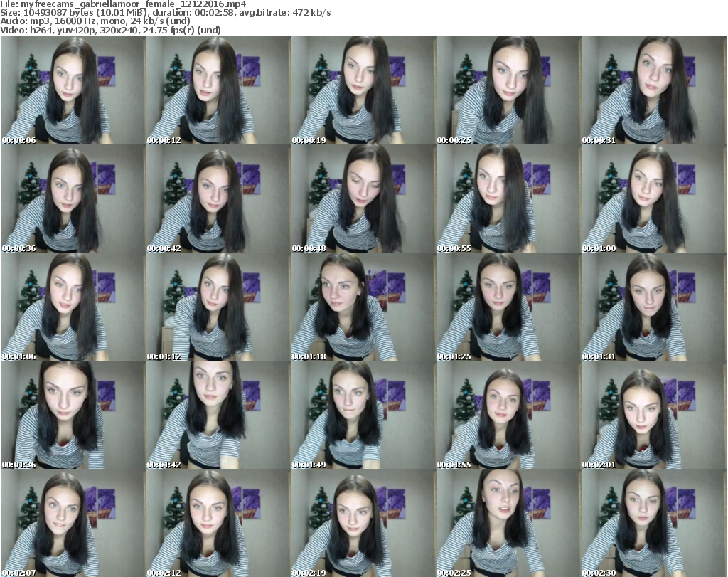Click the 00:00:48 frame thumbnail
Image resolution: width=728 pixels, height=577 pixels.
click(363, 198)
